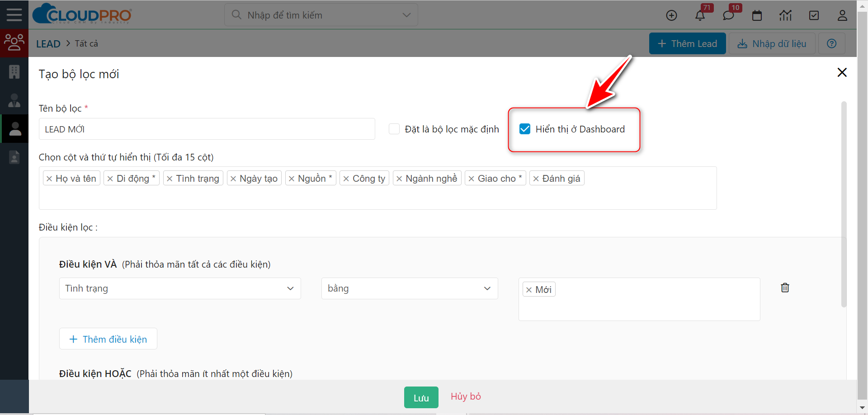Remove the Đánh giá column tag
The height and width of the screenshot is (415, 868).
(x=536, y=179)
